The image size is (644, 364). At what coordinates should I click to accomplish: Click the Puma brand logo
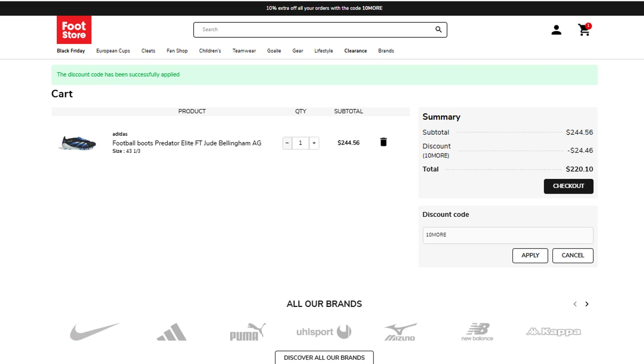click(248, 332)
